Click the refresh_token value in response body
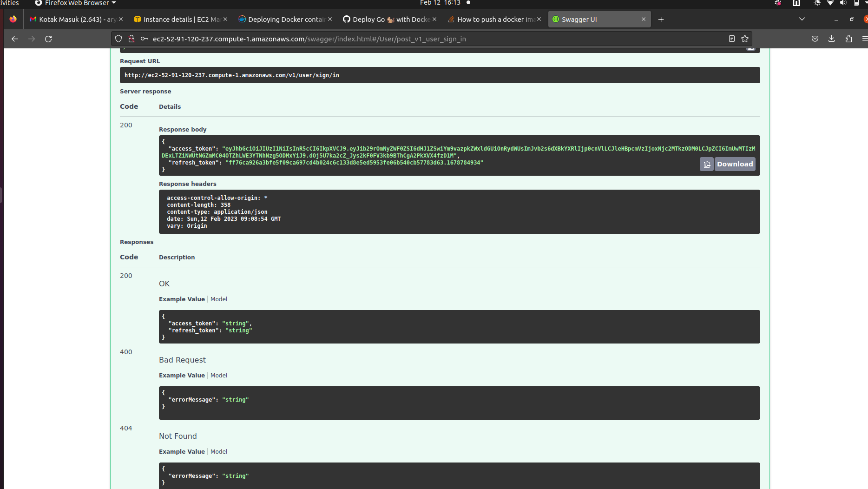 point(354,163)
